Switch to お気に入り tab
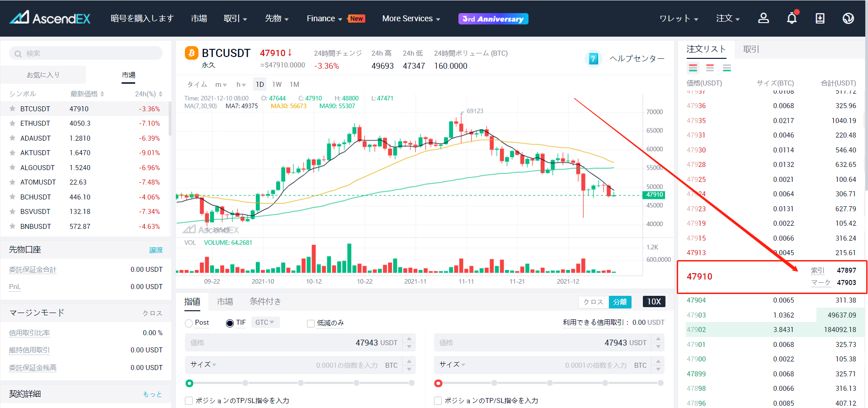Screen dimensions: 868x408 tap(43, 75)
